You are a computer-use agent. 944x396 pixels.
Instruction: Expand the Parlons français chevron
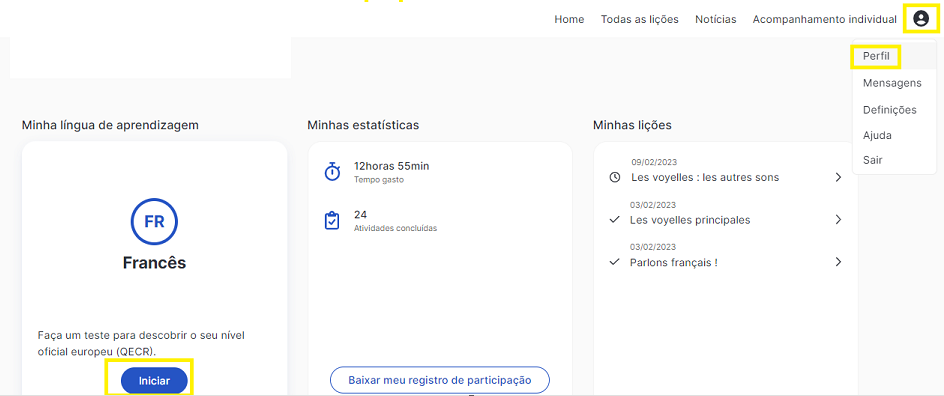(838, 262)
